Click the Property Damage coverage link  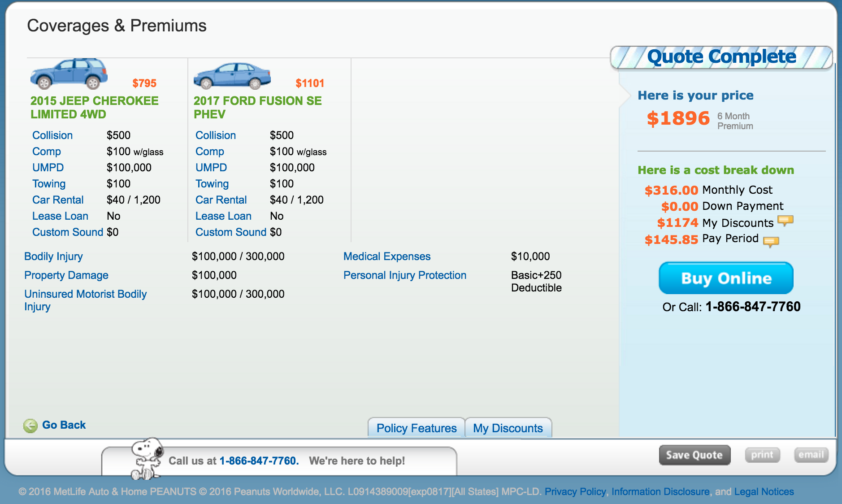66,275
